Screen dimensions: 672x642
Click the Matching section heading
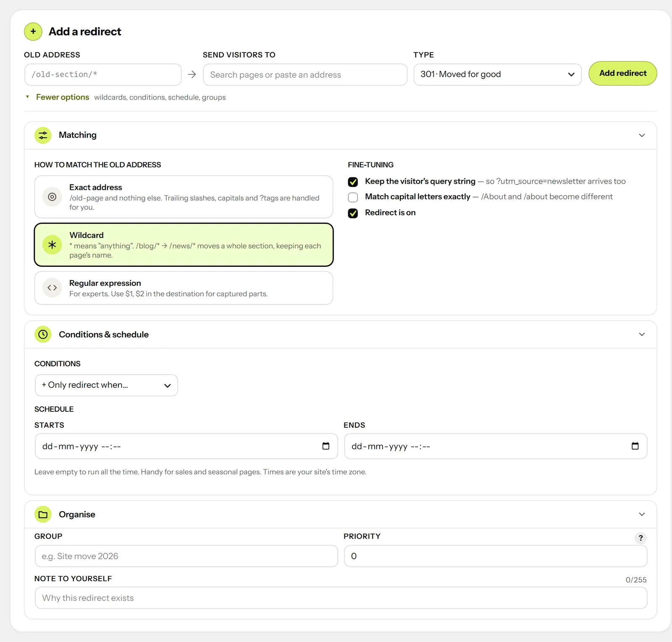coord(78,135)
